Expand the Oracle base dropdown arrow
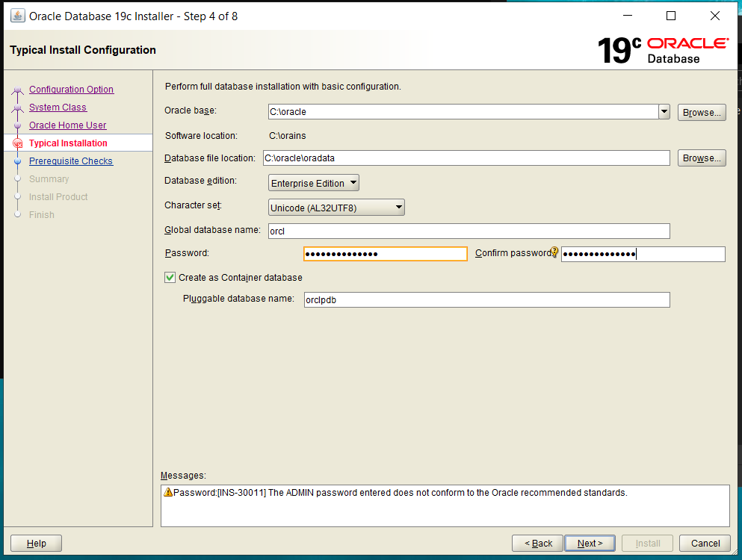Screen dimensions: 742x560 coord(664,111)
